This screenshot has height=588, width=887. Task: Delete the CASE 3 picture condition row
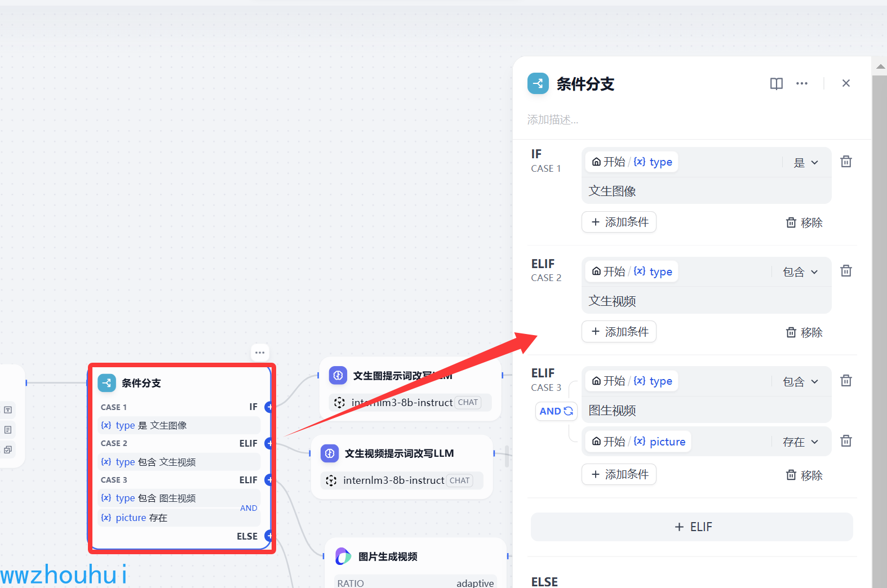[x=846, y=441]
